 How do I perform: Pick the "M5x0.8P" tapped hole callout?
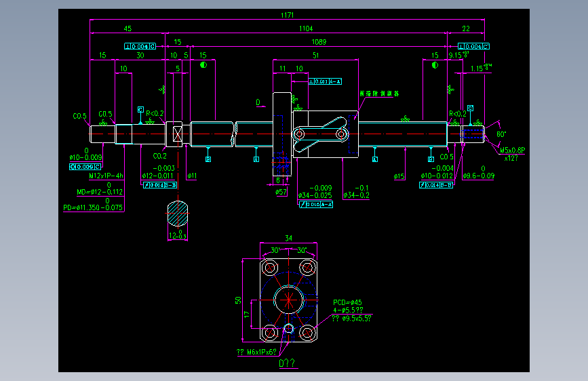[512, 151]
